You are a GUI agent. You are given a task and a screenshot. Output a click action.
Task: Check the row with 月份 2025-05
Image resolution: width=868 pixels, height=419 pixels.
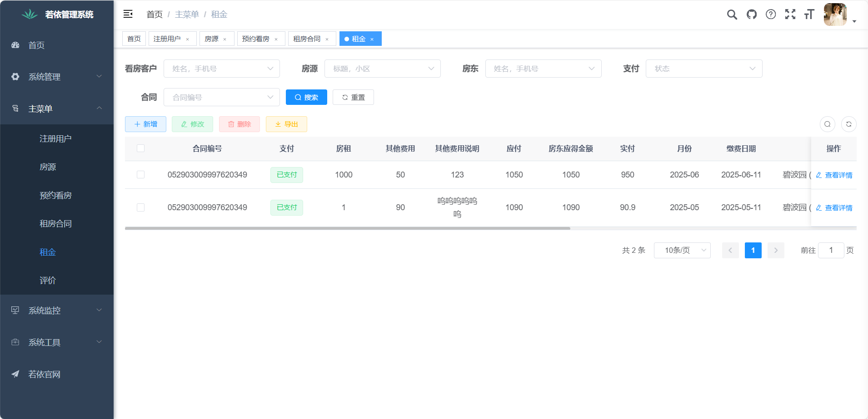click(141, 207)
